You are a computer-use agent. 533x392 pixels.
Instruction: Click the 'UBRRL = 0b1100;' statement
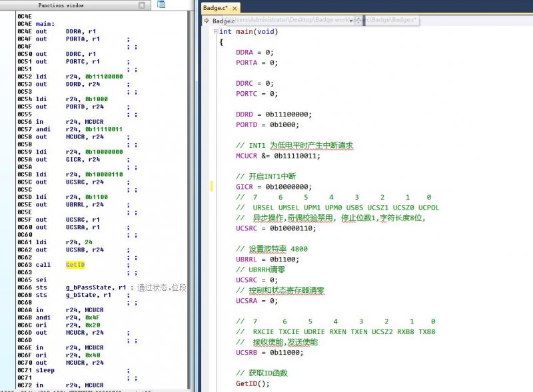coord(268,259)
